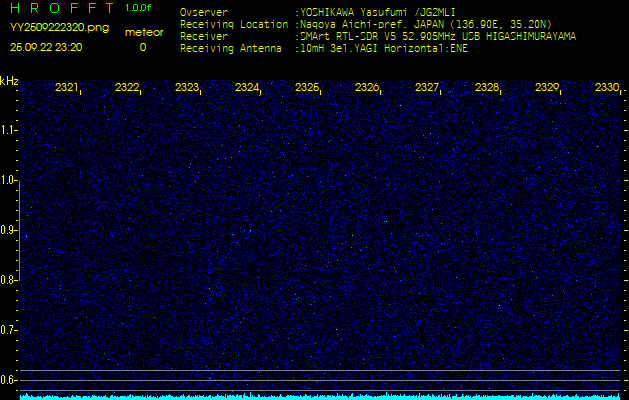Click the yellow meteor label
Screen dimensions: 629x400
[x=142, y=32]
